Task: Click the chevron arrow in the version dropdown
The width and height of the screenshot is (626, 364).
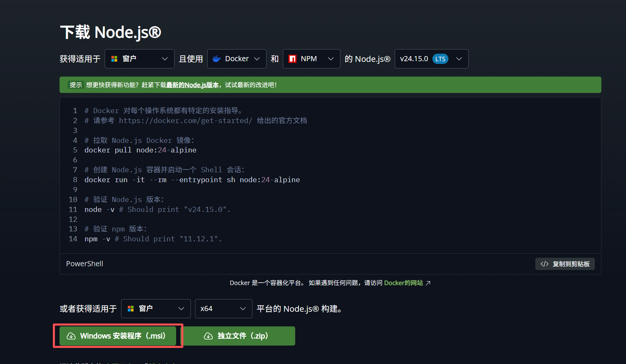Action: 459,59
